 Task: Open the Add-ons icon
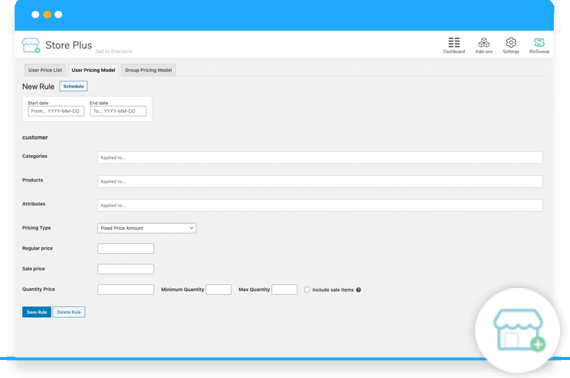click(483, 43)
